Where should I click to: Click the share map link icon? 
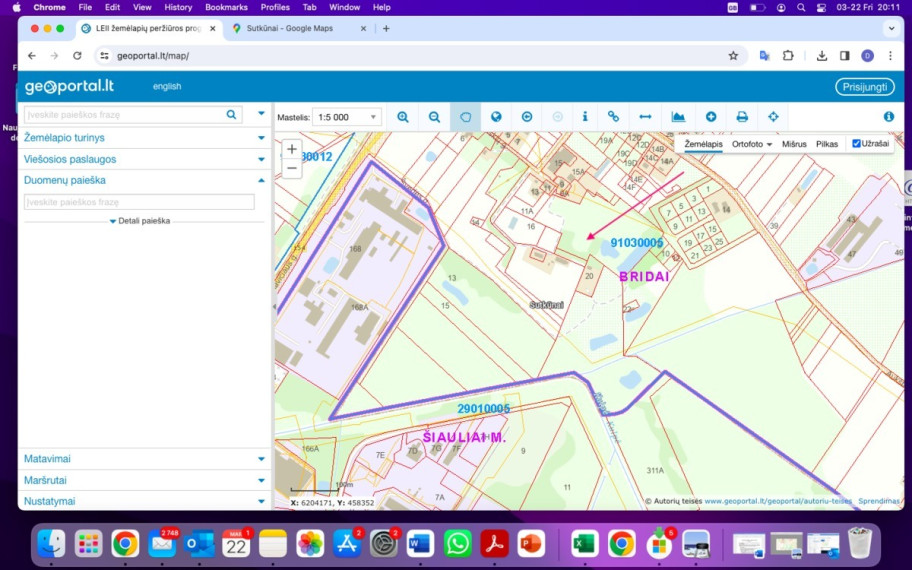613,117
